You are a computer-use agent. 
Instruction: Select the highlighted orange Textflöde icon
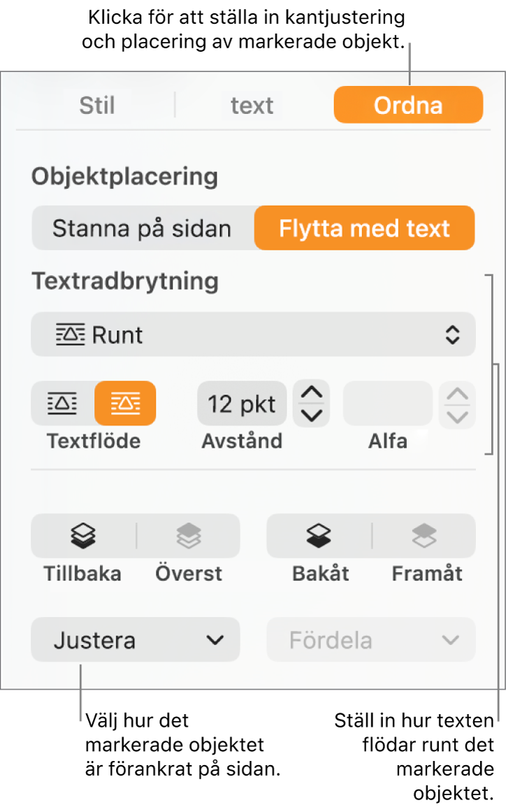coord(125,404)
